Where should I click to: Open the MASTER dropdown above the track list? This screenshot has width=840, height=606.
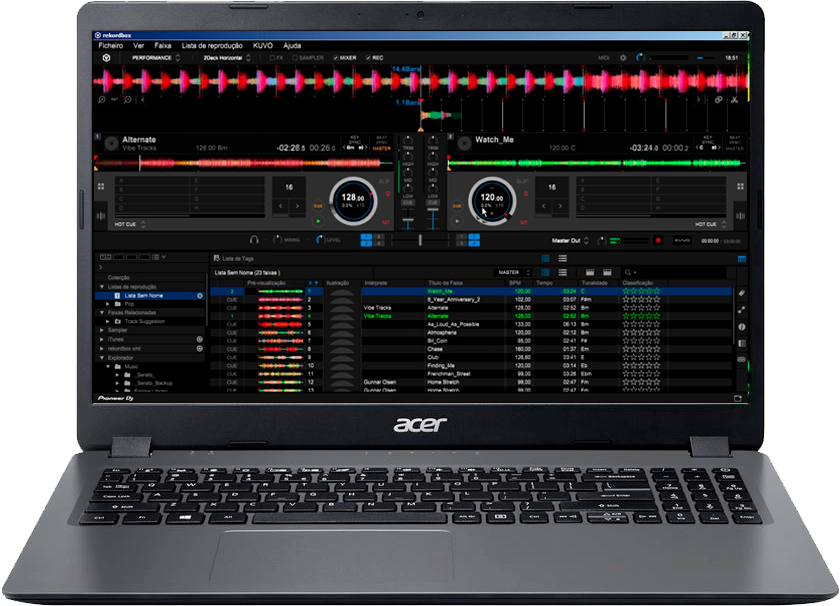(513, 273)
